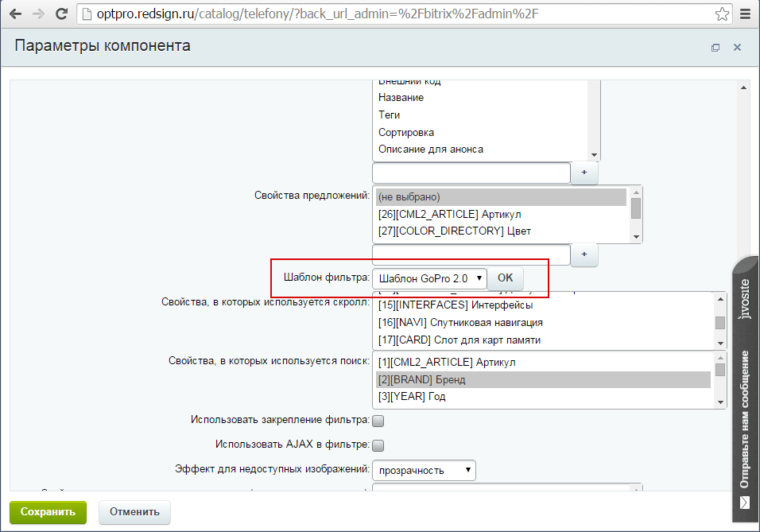This screenshot has width=760, height=532.
Task: Open the Chrome hamburger menu
Action: pyautogui.click(x=745, y=14)
